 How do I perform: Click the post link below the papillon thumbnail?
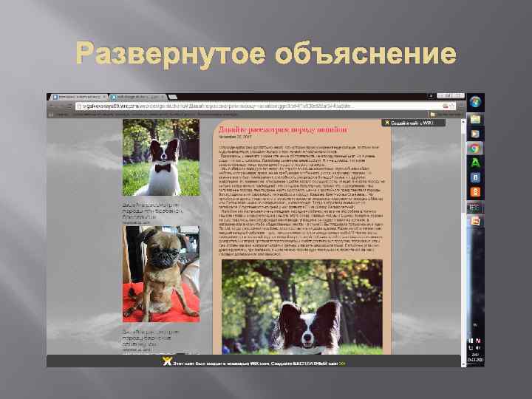click(x=152, y=211)
